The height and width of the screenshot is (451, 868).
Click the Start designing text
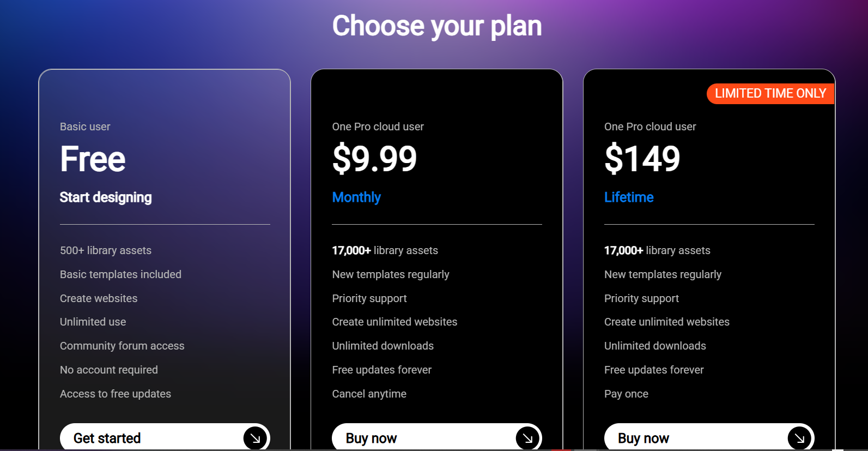[x=106, y=197]
